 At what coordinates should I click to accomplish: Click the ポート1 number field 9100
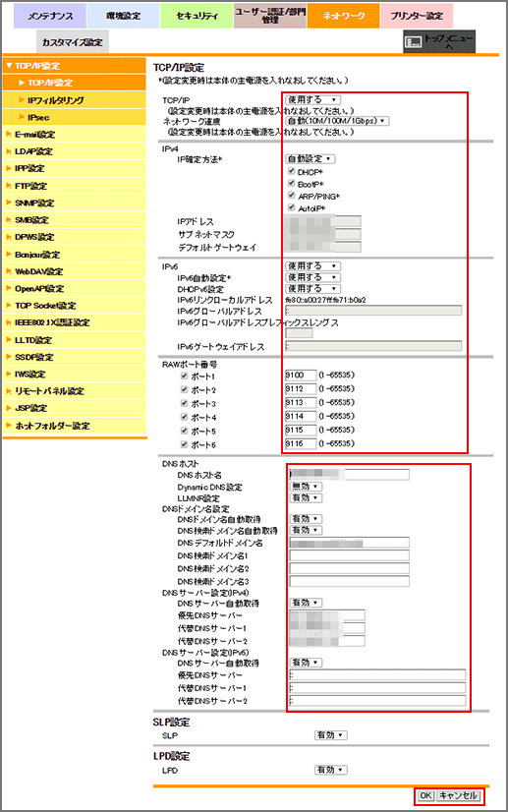(x=301, y=375)
